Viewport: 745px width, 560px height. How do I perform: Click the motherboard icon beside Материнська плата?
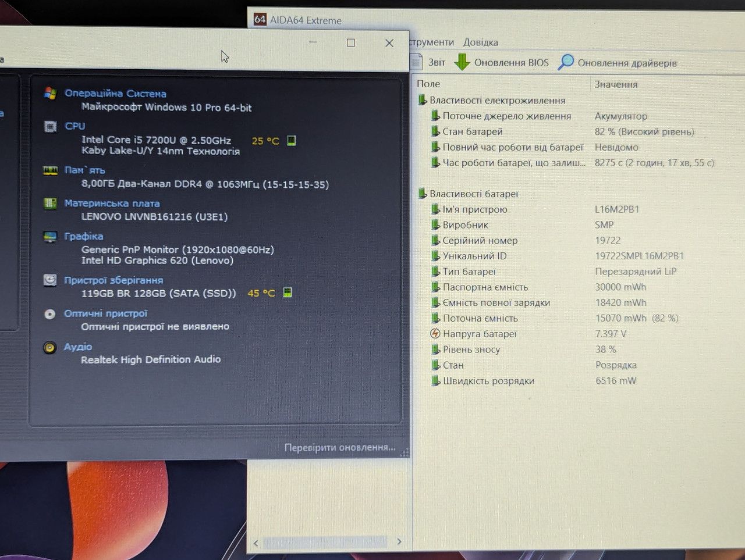coord(50,203)
